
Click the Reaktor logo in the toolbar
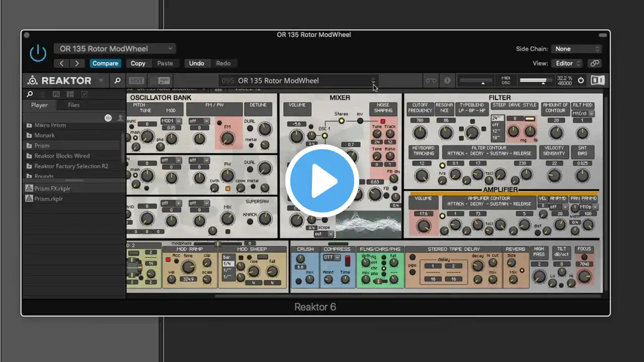tap(59, 80)
